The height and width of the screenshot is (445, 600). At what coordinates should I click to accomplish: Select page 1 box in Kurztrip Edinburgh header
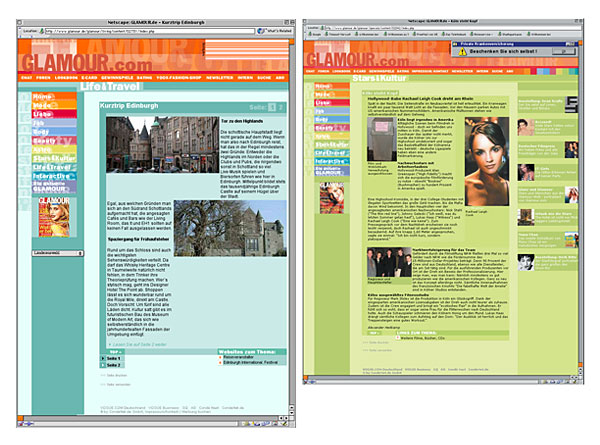(272, 107)
